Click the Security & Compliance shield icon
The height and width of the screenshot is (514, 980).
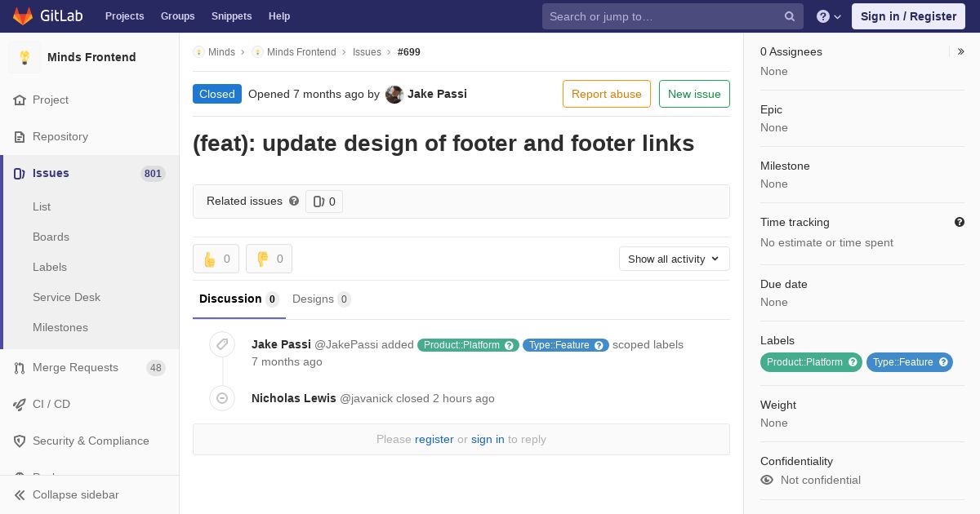click(x=20, y=441)
